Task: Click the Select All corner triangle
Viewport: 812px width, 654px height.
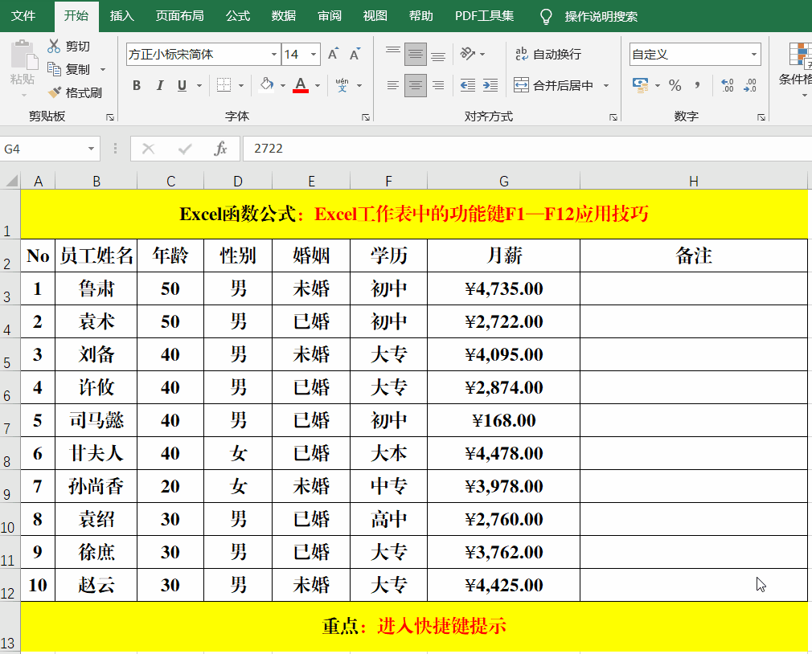Action: coord(11,181)
